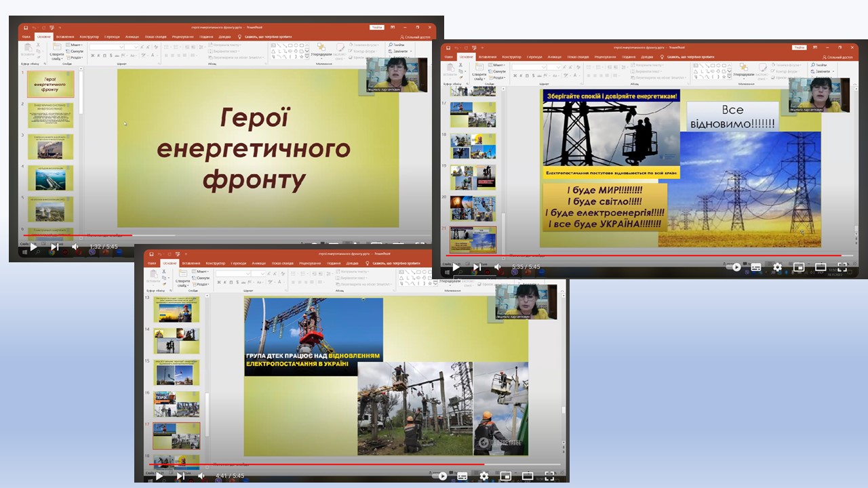Switch the 4:41 video to theater mode
This screenshot has height=488, width=868.
[527, 476]
